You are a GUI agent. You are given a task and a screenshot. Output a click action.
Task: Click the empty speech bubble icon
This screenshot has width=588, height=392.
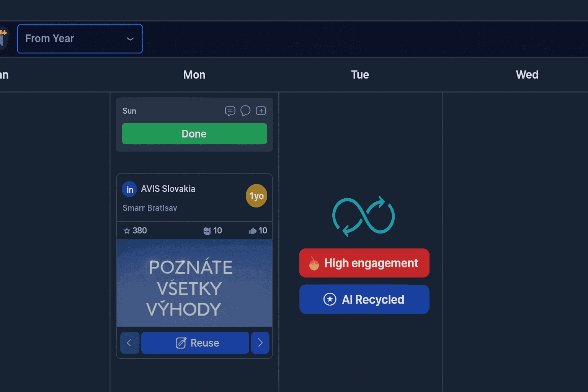point(245,111)
